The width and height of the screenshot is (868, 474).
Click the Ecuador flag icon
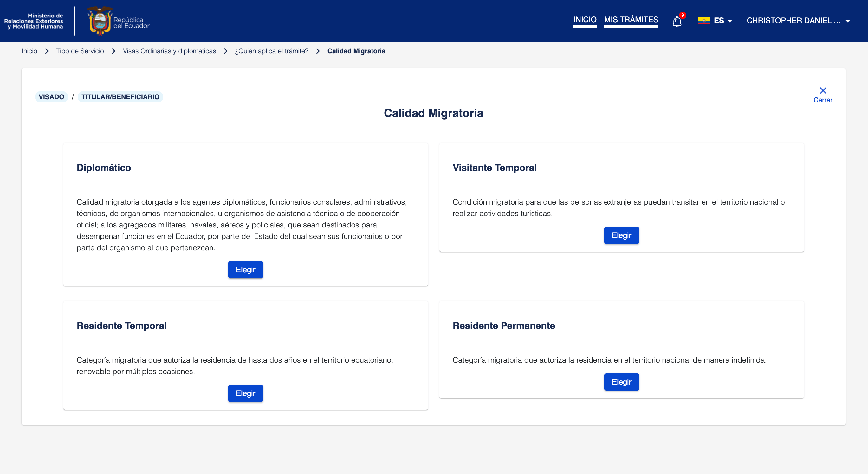click(703, 21)
